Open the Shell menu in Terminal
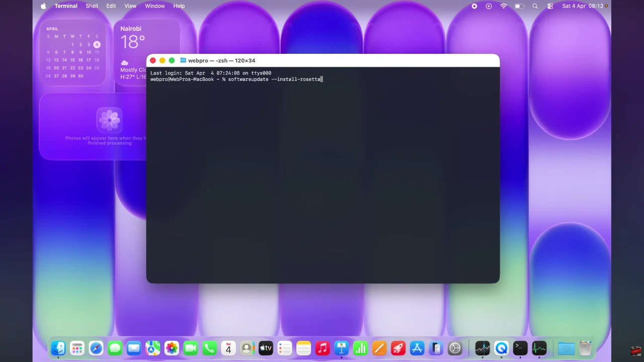The height and width of the screenshot is (362, 644). click(x=92, y=6)
